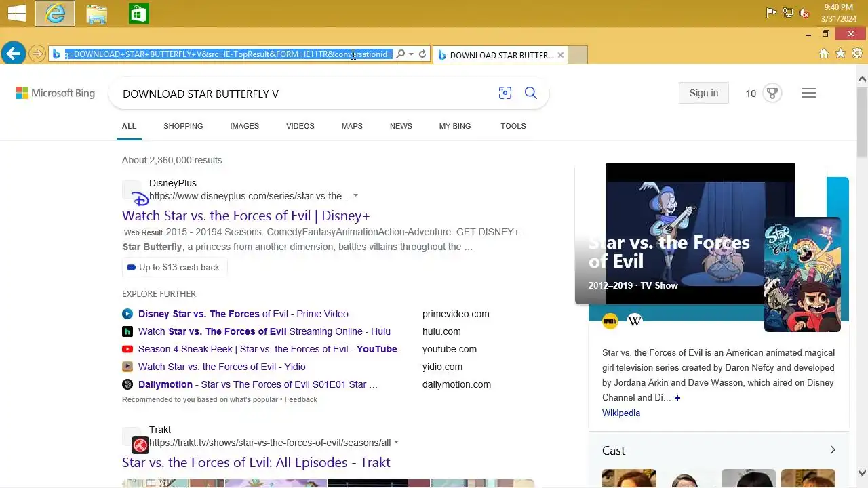868x488 pixels.
Task: Click the hulu.com domain text
Action: (x=441, y=331)
